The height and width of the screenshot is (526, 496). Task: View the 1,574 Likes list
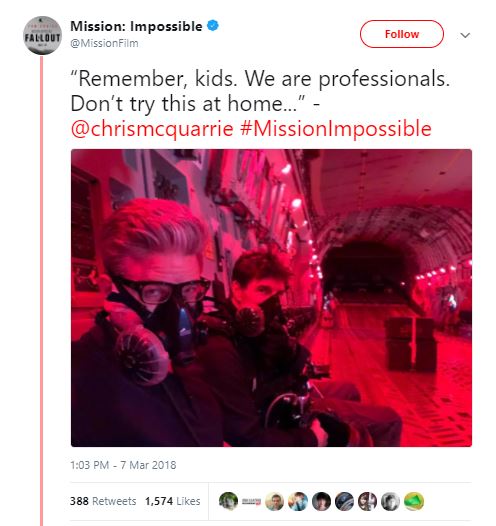pos(173,501)
